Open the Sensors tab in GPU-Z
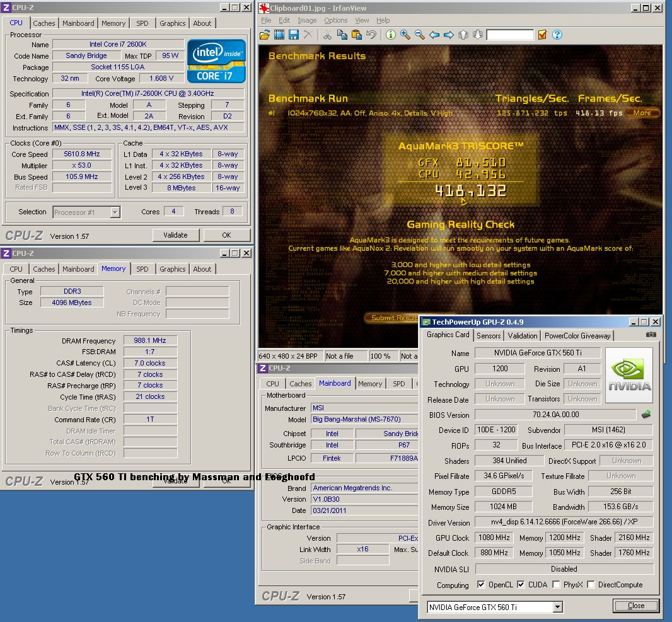 point(489,336)
